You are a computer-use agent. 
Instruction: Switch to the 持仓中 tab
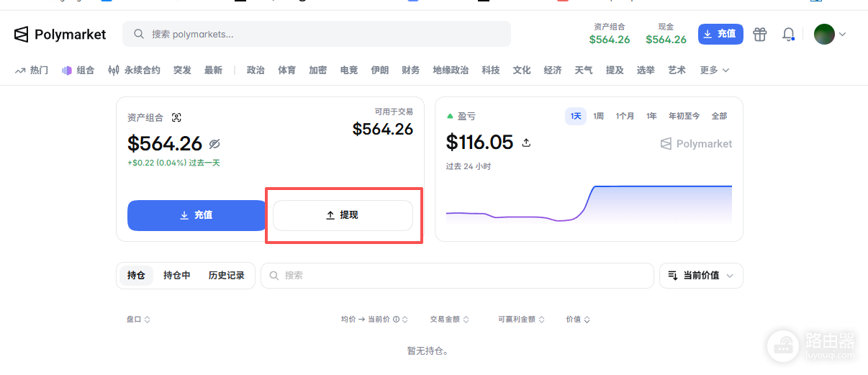tap(177, 276)
